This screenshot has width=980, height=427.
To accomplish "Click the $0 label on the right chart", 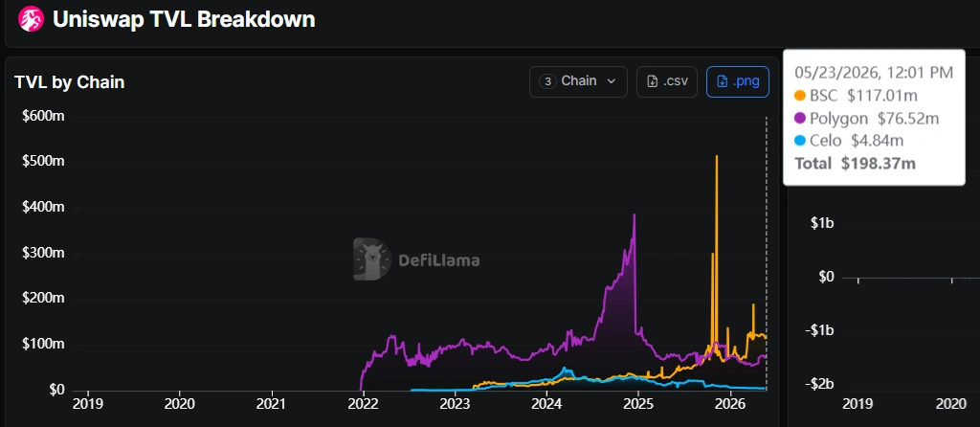I will click(826, 277).
